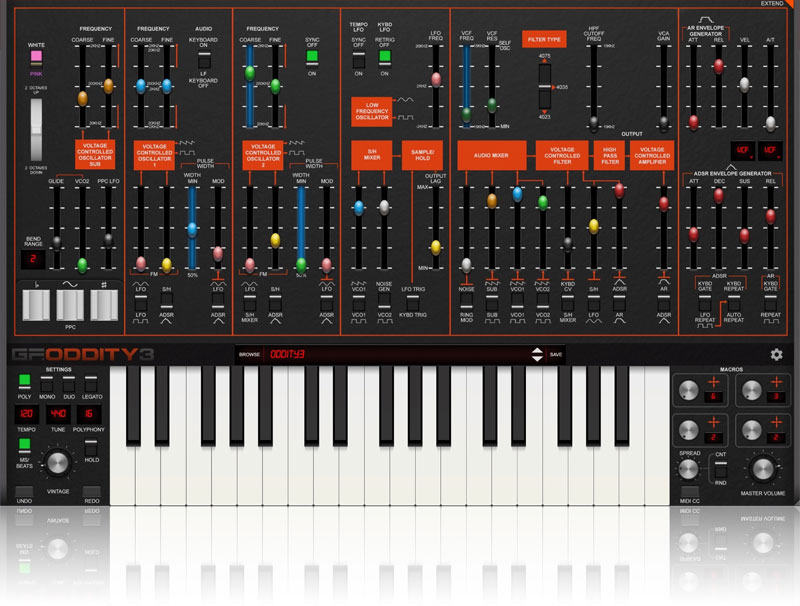The image size is (800, 606).
Task: Click the Vintage knob
Action: [x=58, y=463]
